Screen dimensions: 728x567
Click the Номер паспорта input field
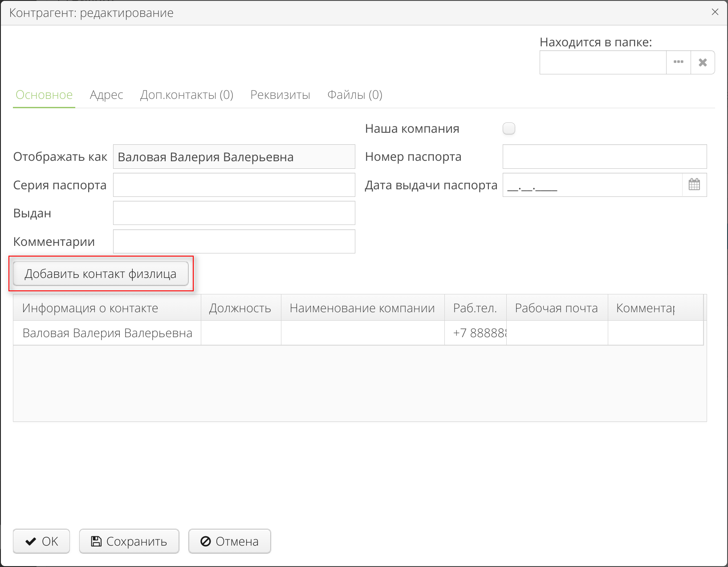pyautogui.click(x=604, y=157)
